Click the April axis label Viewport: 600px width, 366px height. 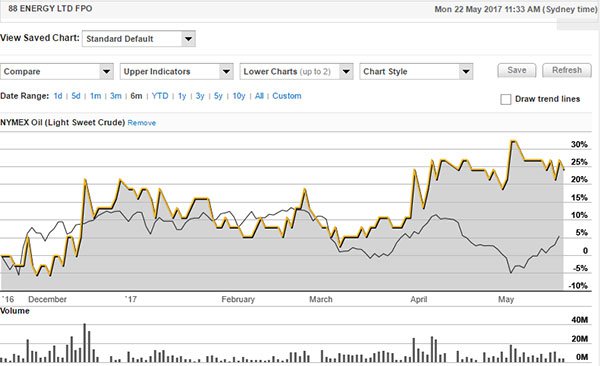click(419, 299)
